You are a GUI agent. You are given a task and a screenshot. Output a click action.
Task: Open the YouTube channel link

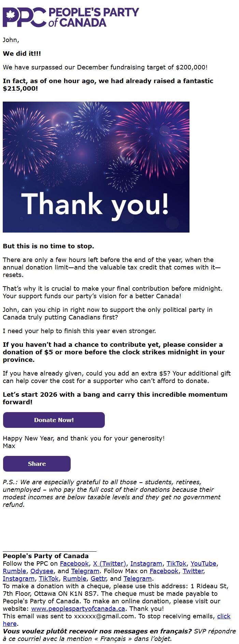pyautogui.click(x=203, y=563)
